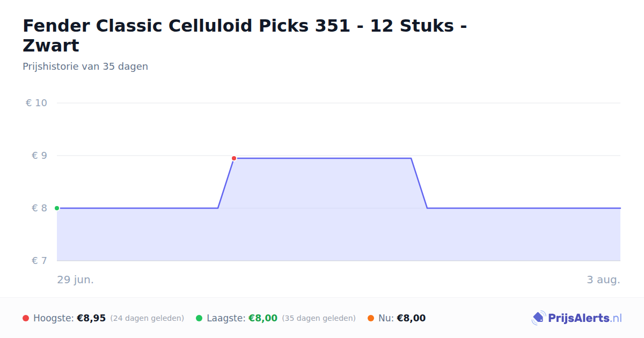Image resolution: width=644 pixels, height=338 pixels.
Task: Click the 29 jun. start date label
Action: 76,280
